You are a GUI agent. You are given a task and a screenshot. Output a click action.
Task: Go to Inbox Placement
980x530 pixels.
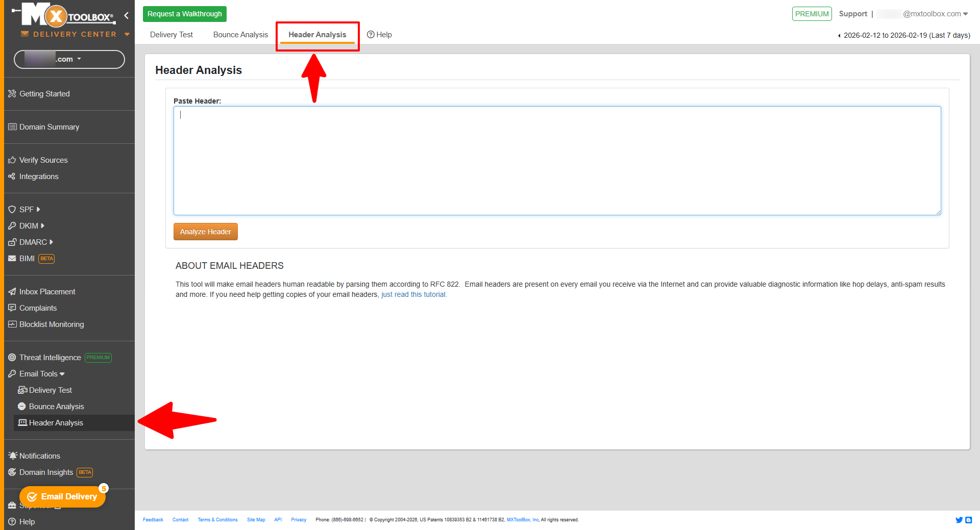[x=47, y=292]
